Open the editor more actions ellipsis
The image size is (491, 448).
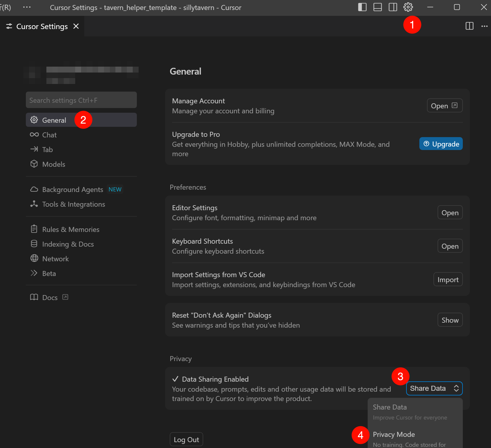(x=485, y=26)
